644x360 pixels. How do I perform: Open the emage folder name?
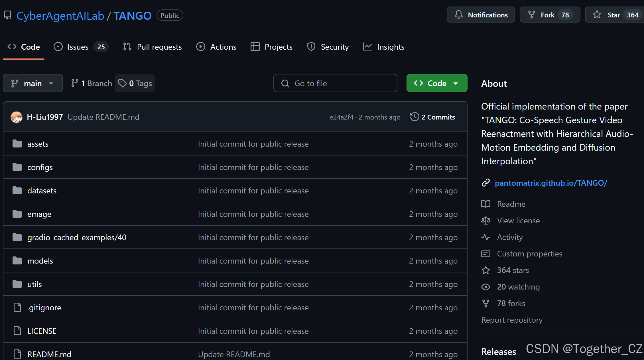(x=39, y=214)
